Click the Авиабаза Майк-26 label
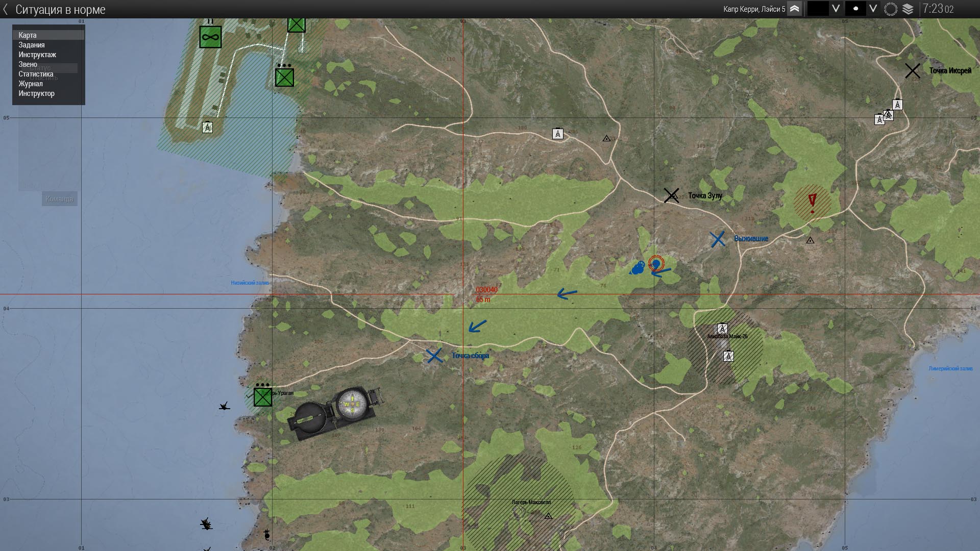Screen dimensions: 980x551 click(727, 336)
